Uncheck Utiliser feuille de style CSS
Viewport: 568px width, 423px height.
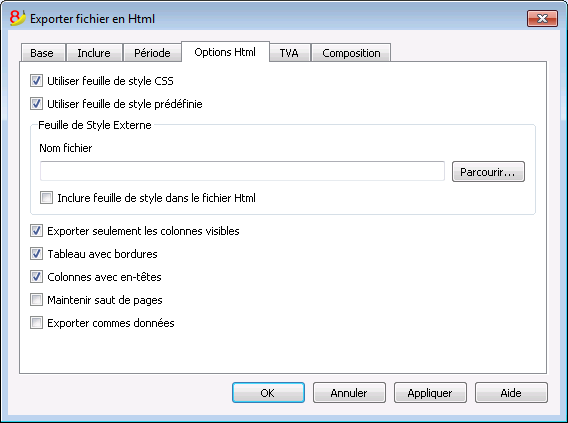36,81
